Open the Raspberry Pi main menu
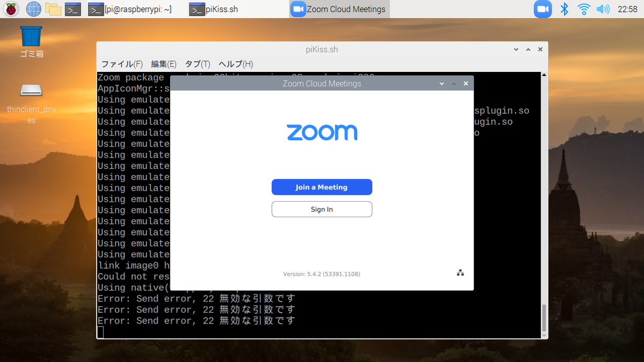Screen dimensions: 644x362 pyautogui.click(x=11, y=9)
